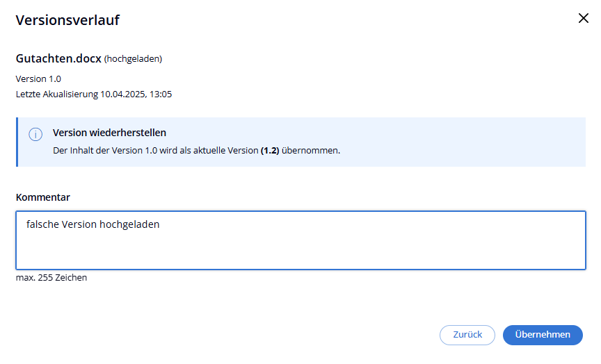
Task: Click the Version wiederherstellen heading
Action: click(x=109, y=133)
